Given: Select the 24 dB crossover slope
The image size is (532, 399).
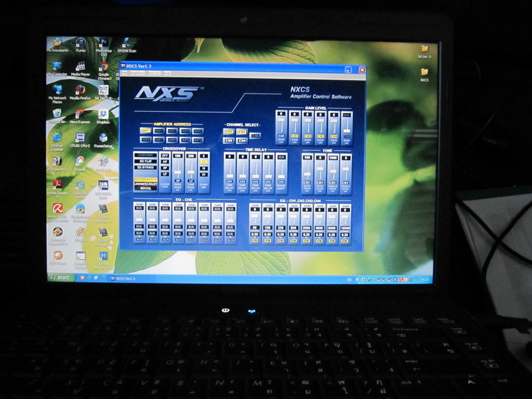Looking at the screenshot, I should pyautogui.click(x=203, y=174).
